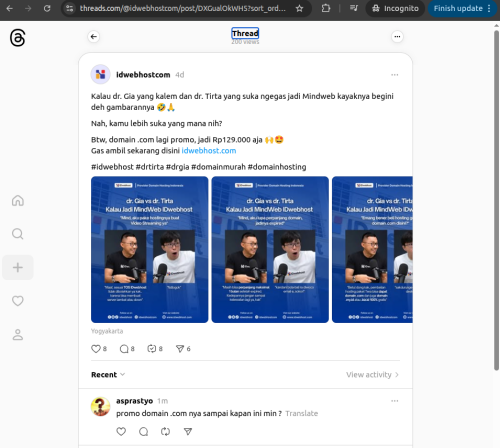Image resolution: width=500 pixels, height=448 pixels.
Task: Open asprastyo username link
Action: [x=134, y=401]
